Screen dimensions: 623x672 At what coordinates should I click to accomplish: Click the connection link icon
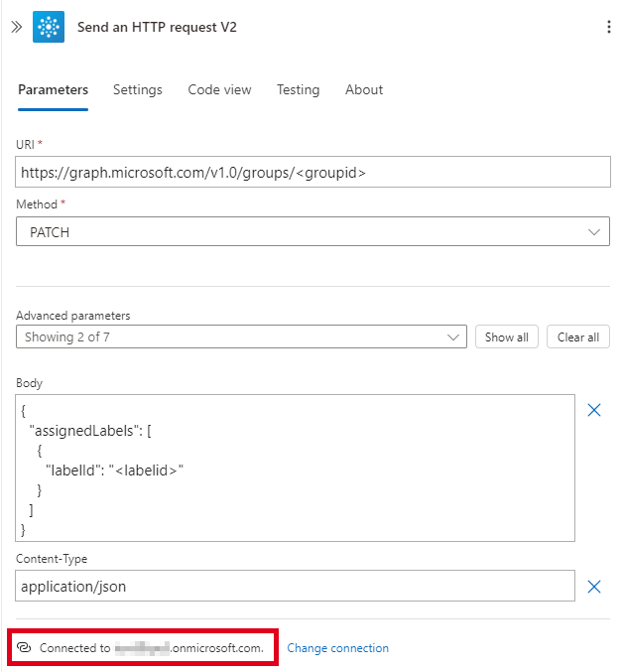coord(25,648)
